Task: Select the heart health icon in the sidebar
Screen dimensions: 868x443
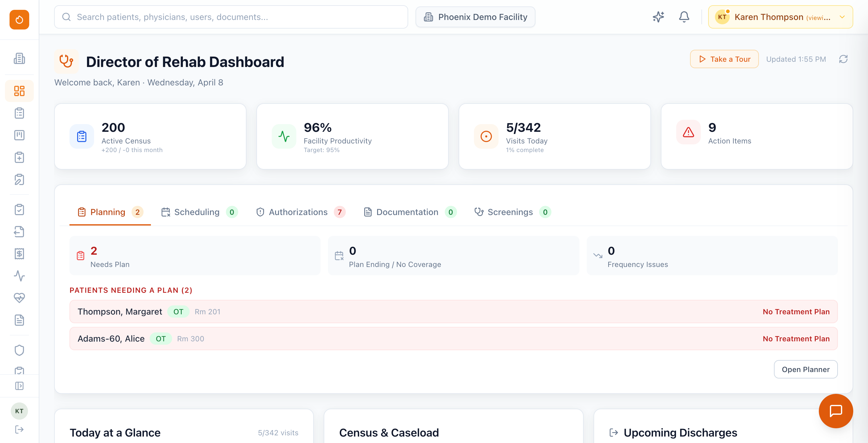Action: tap(19, 297)
